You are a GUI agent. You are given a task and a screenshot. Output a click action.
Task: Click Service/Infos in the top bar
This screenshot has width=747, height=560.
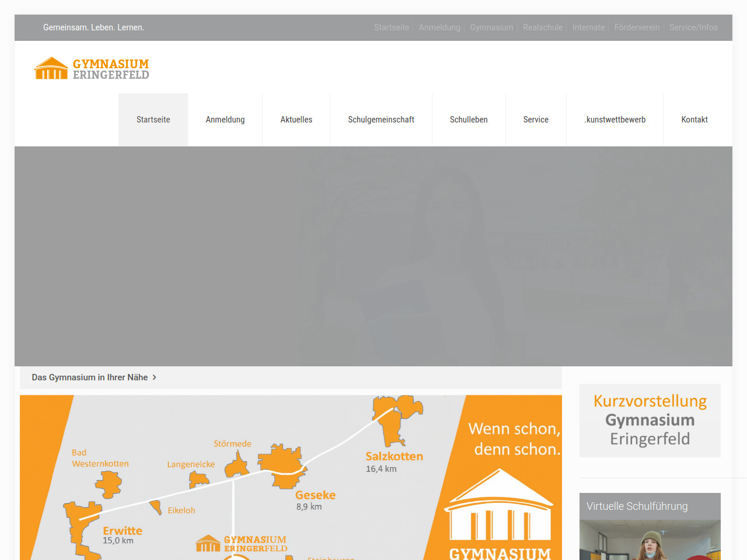(693, 27)
